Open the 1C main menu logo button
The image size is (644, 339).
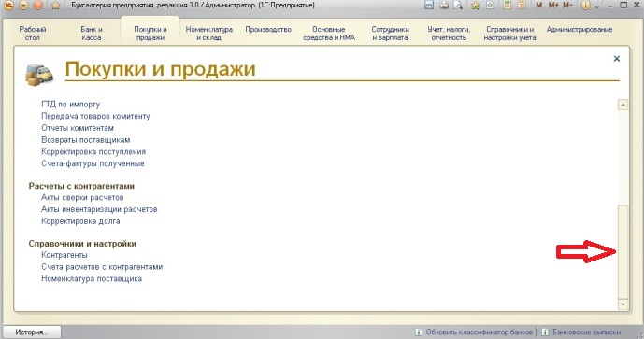(7, 5)
